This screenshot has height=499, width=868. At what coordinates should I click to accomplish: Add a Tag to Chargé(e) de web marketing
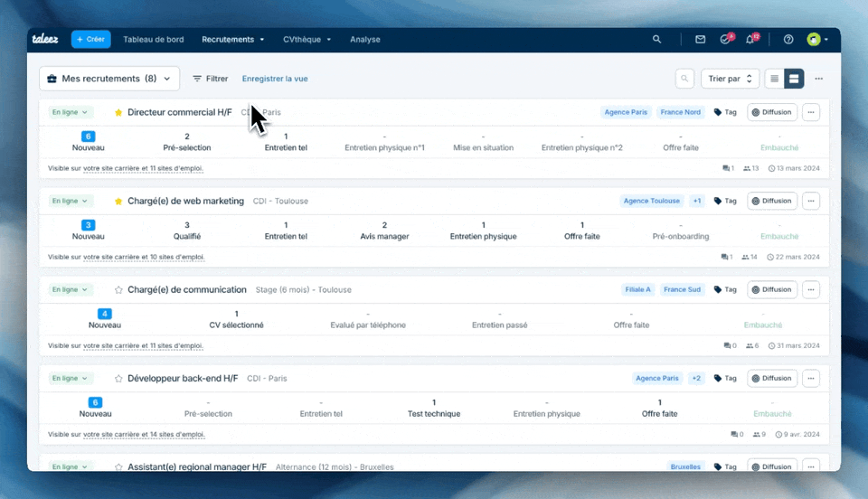pyautogui.click(x=725, y=201)
